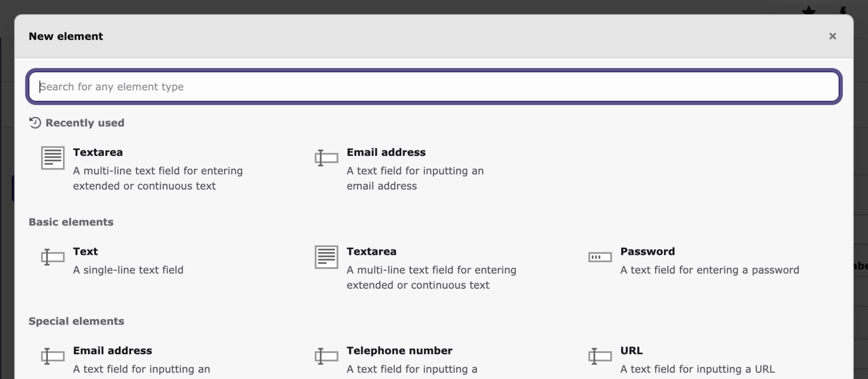Select Password element title
The width and height of the screenshot is (868, 379).
point(647,251)
